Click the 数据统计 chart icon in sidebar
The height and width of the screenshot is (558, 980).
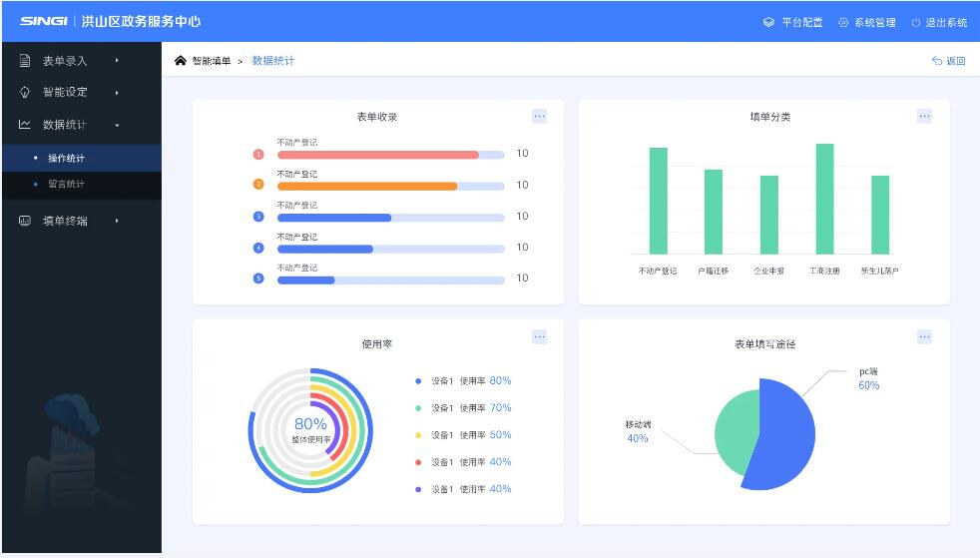click(25, 125)
